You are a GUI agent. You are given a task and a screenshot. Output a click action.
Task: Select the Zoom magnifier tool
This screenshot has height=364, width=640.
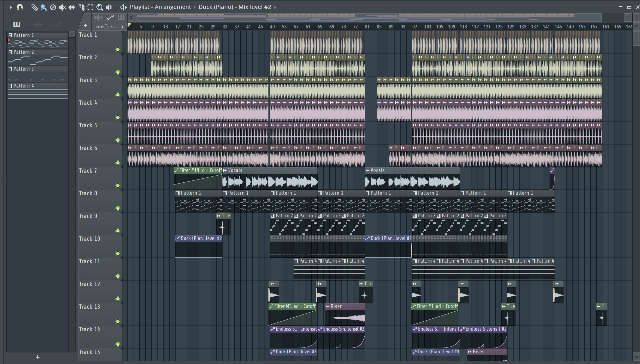click(x=100, y=7)
